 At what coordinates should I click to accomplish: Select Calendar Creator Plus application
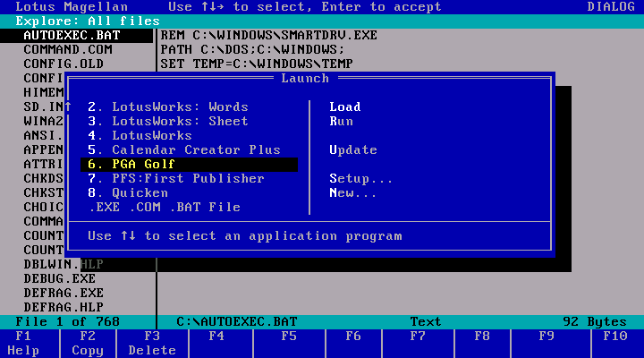point(184,150)
